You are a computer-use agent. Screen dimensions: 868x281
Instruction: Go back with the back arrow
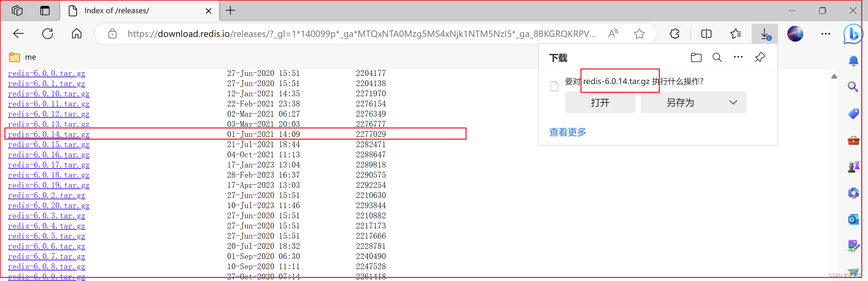(18, 34)
